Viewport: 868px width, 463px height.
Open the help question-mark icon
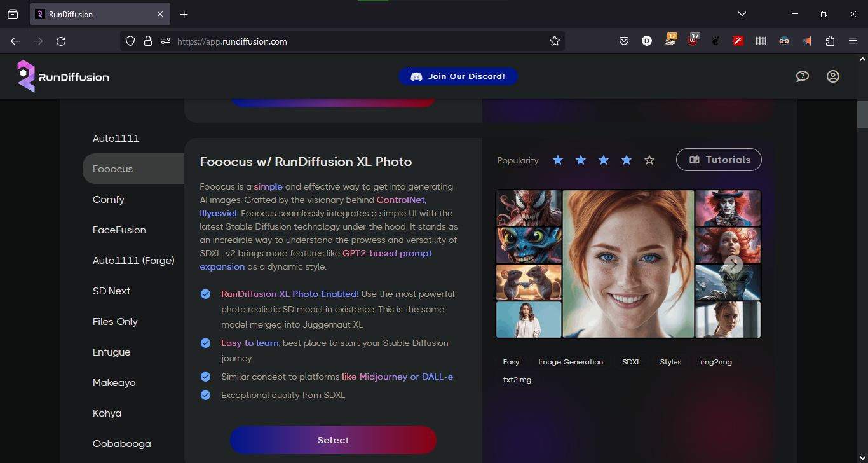[x=803, y=76]
